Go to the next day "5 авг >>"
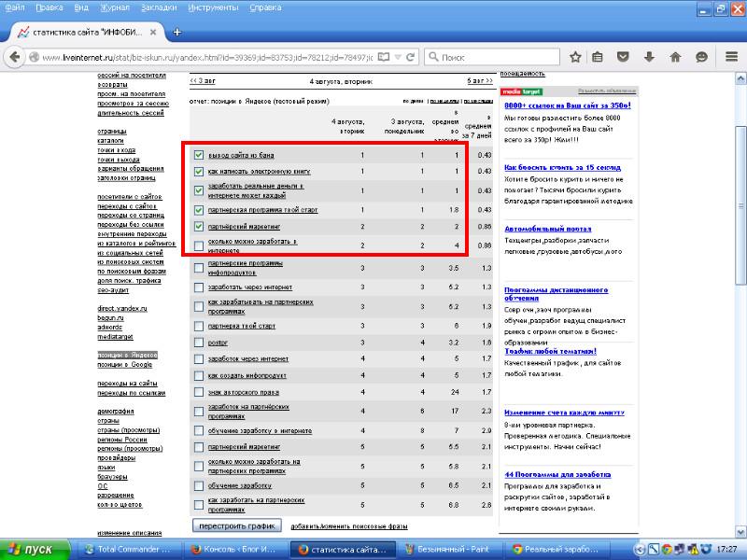Image resolution: width=747 pixels, height=560 pixels. point(480,81)
